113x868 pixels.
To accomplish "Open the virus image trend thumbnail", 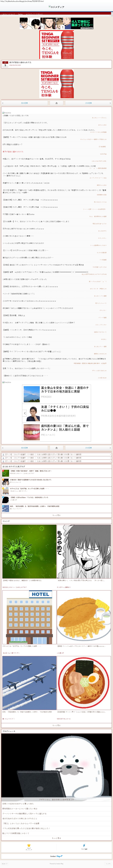I will click(29, 551).
